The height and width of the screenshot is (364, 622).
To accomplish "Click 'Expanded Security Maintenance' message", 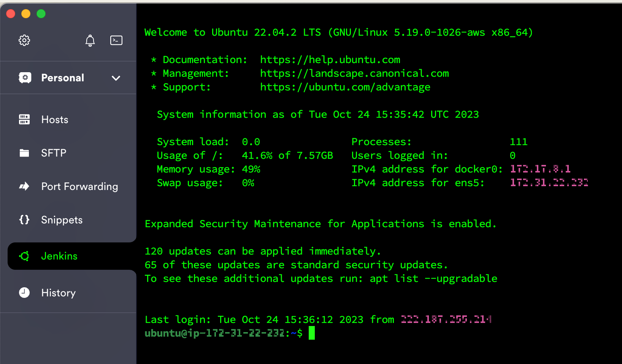I will click(321, 224).
